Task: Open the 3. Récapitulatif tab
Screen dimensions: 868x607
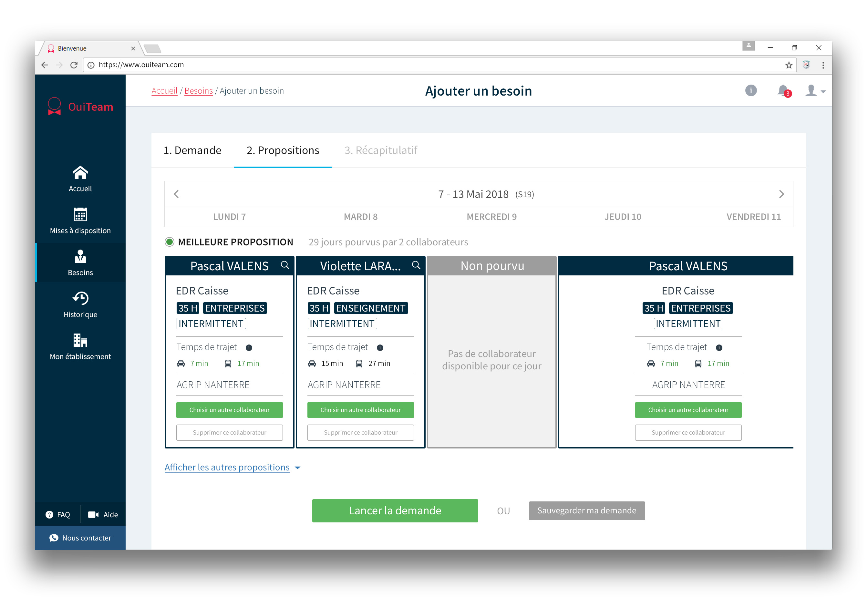Action: (381, 150)
